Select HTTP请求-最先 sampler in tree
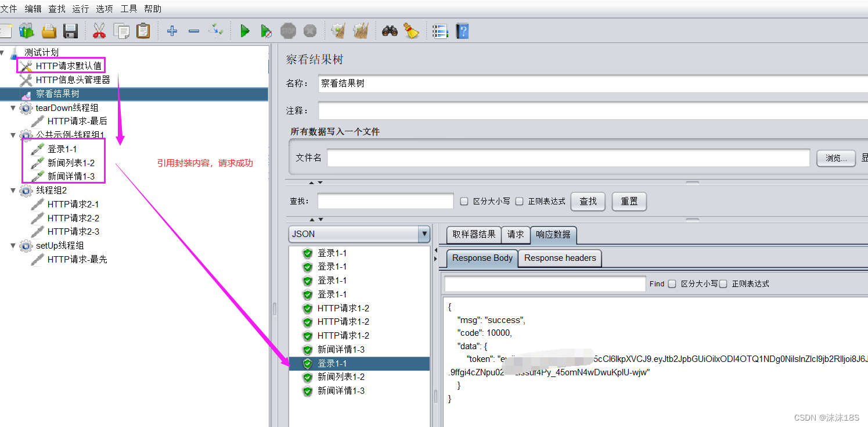Screen dimensions: 868x427 (77, 260)
